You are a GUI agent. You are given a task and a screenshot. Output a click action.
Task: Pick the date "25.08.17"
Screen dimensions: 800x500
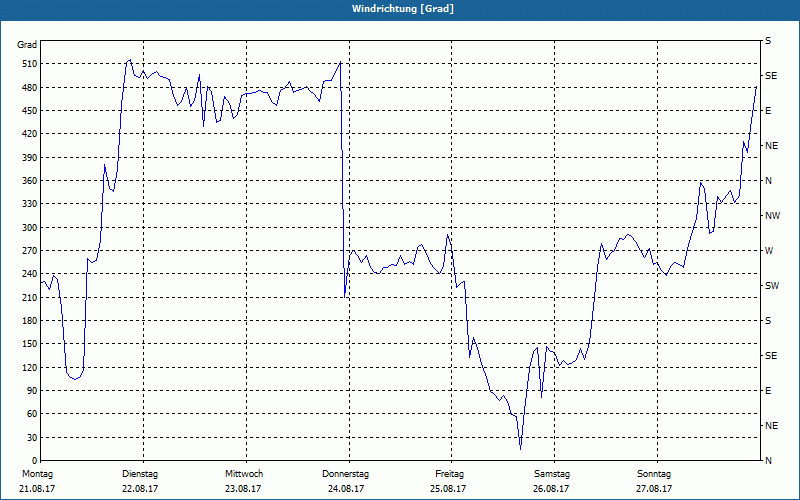(448, 489)
